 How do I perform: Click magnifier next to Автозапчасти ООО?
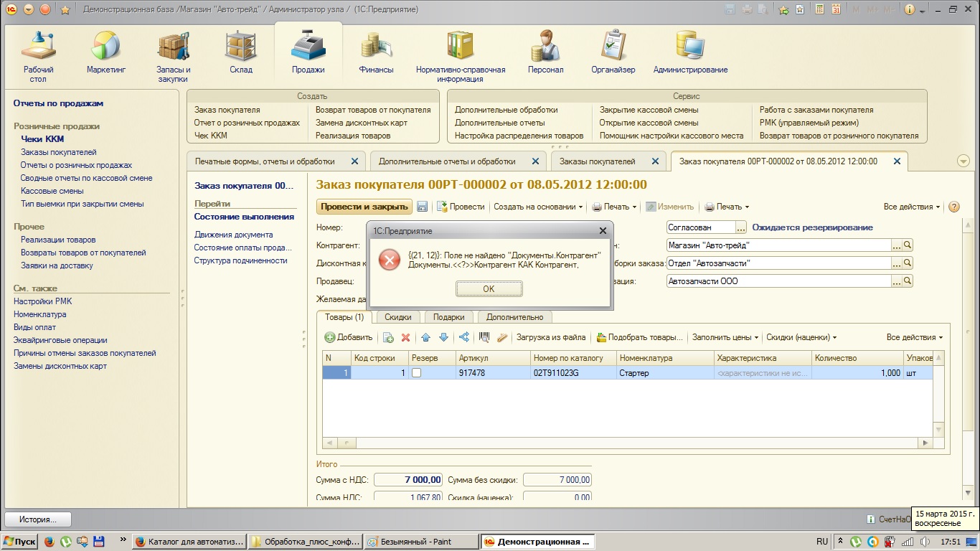908,281
